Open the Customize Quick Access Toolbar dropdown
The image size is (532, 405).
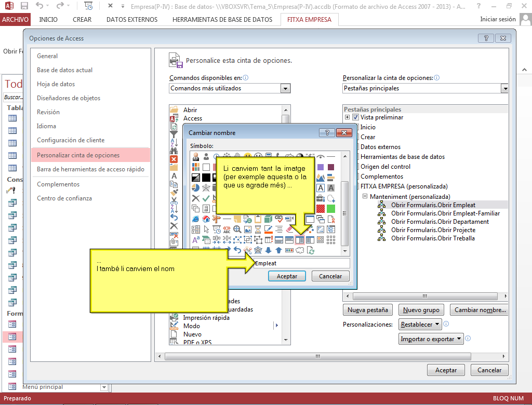(x=123, y=6)
